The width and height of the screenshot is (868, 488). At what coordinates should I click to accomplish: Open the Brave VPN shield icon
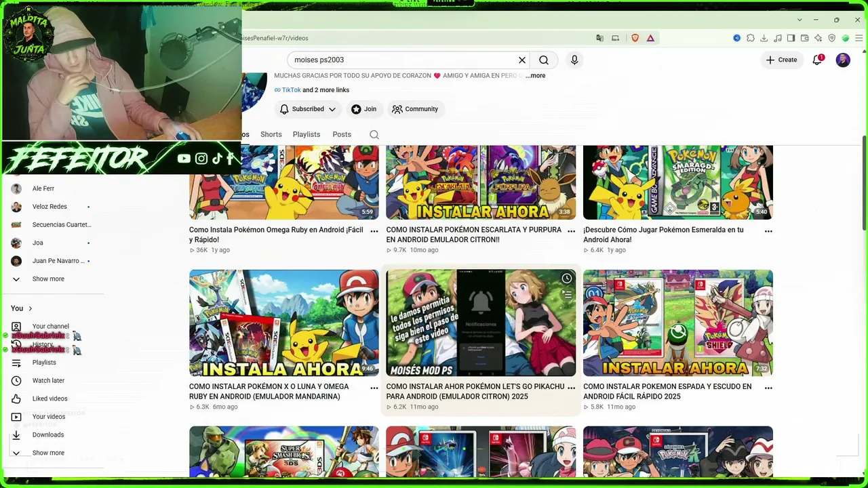click(832, 38)
